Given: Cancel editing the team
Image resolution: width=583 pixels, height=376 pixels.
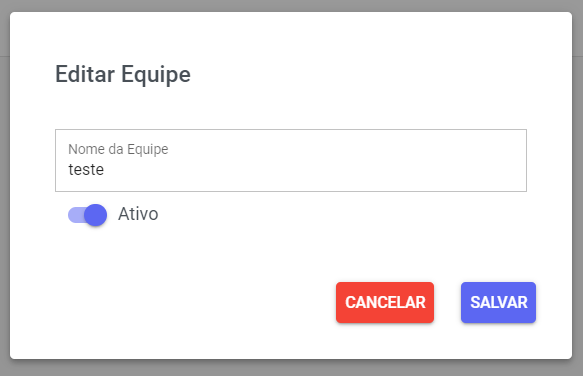Looking at the screenshot, I should [385, 302].
